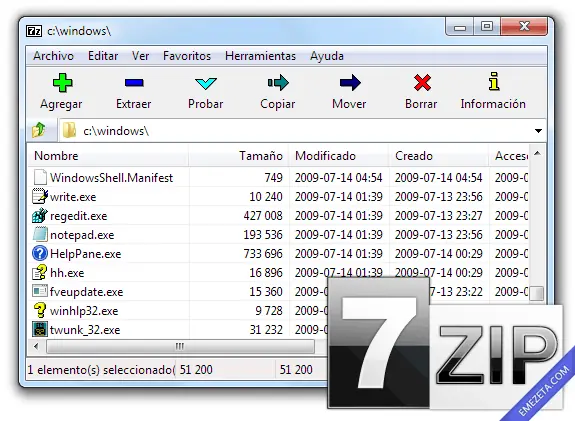Click the 10 240 size value

(x=266, y=197)
